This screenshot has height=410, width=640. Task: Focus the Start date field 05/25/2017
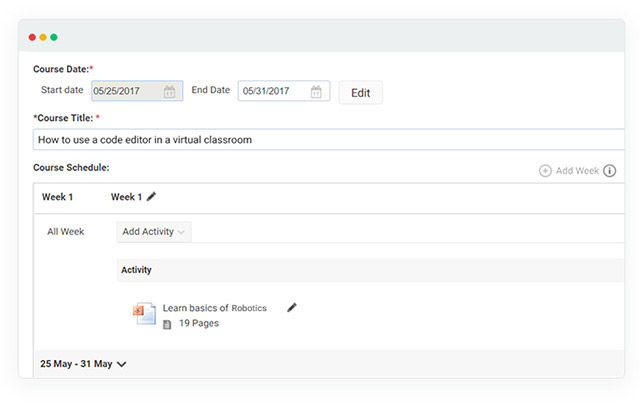(x=137, y=91)
